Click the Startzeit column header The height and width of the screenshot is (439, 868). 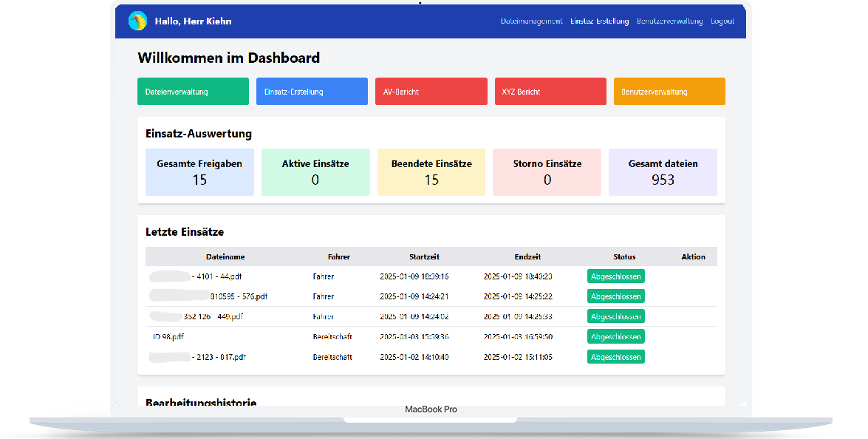[x=424, y=257]
